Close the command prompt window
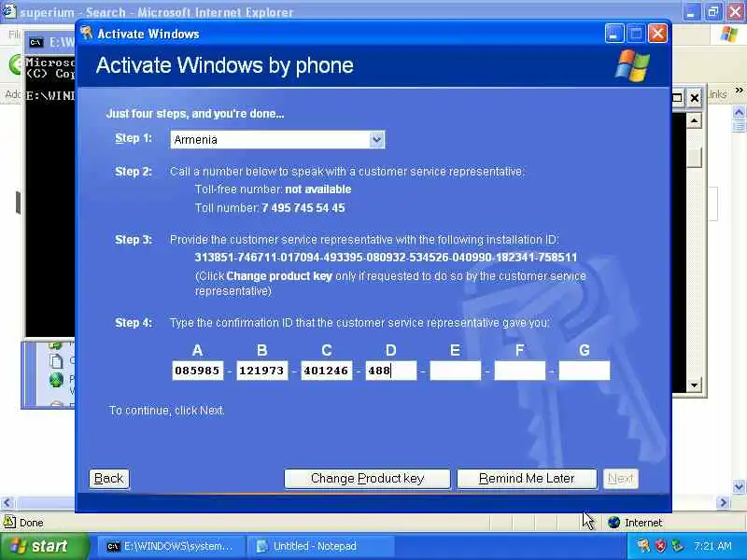Image resolution: width=747 pixels, height=560 pixels. click(695, 98)
